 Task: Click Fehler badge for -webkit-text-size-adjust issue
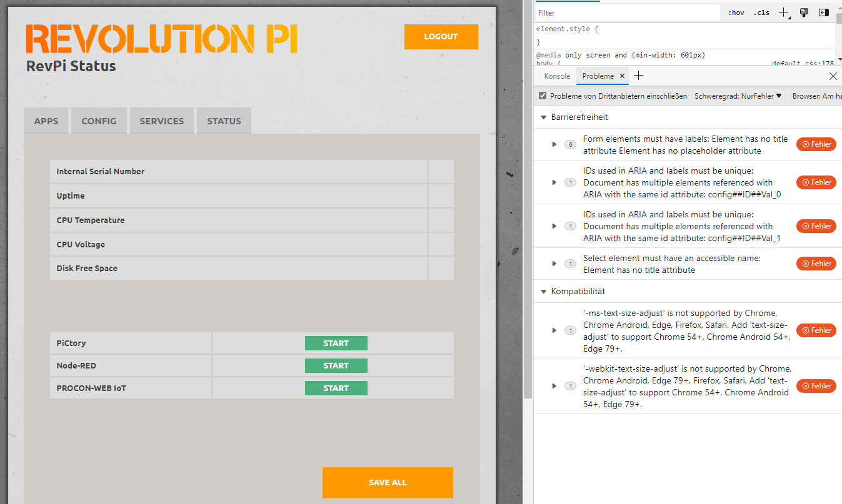pyautogui.click(x=816, y=386)
